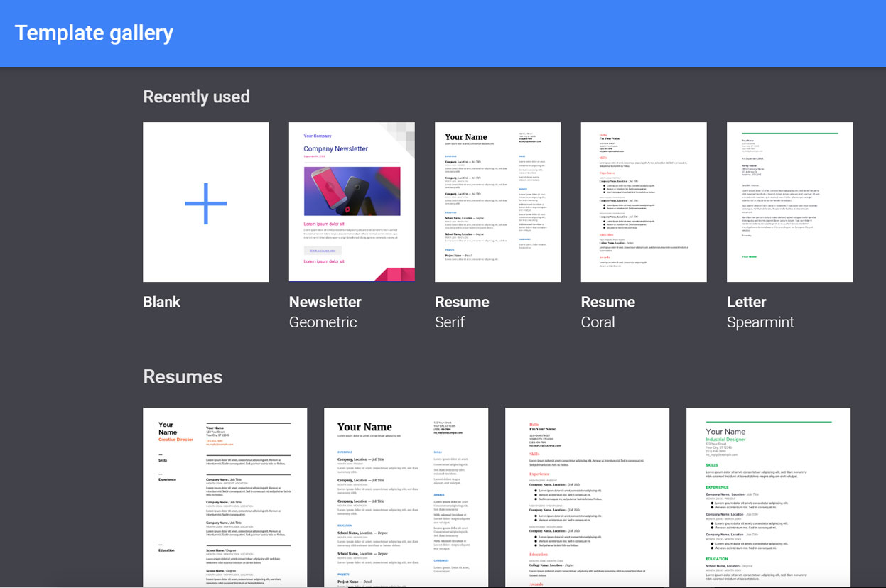Click the "Resumes" section heading
Viewport: 886px width, 588px height.
pos(183,376)
